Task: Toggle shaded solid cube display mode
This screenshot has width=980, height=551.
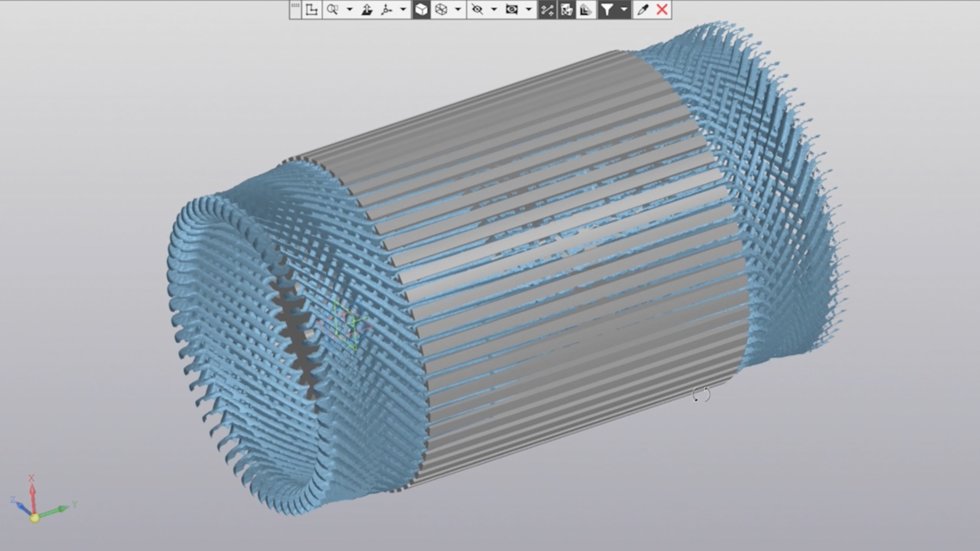Action: (421, 10)
